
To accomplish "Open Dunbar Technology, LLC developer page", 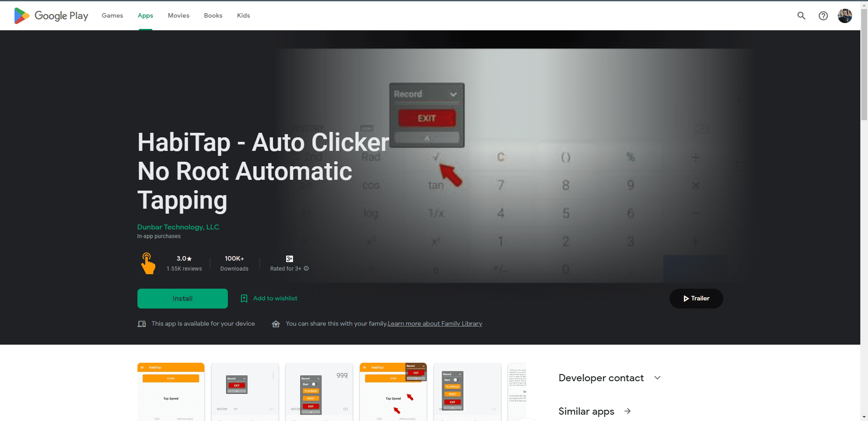I will coord(178,227).
